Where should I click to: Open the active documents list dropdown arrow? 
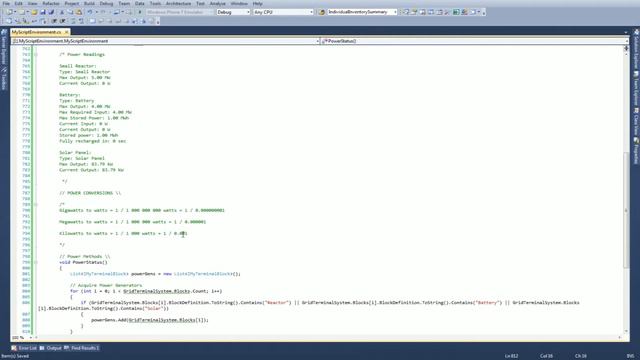coord(626,32)
